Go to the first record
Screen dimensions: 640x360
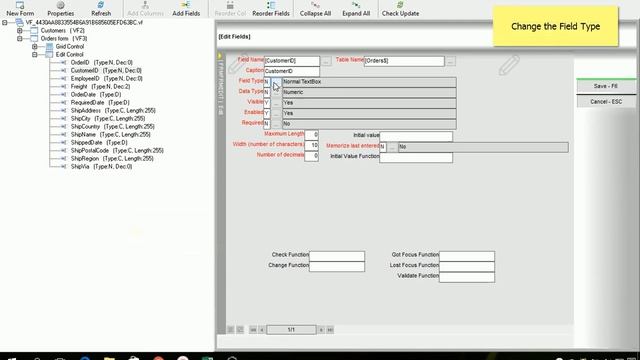pyautogui.click(x=253, y=330)
